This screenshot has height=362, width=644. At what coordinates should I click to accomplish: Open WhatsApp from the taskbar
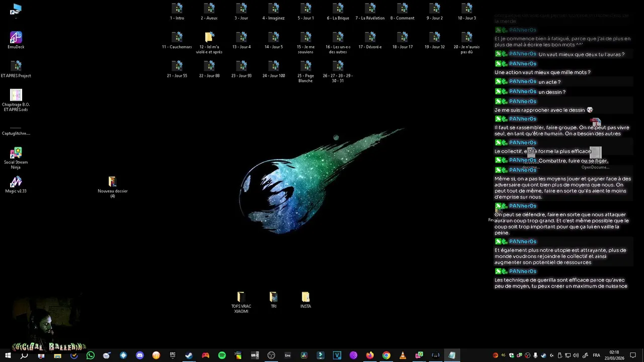pyautogui.click(x=91, y=355)
